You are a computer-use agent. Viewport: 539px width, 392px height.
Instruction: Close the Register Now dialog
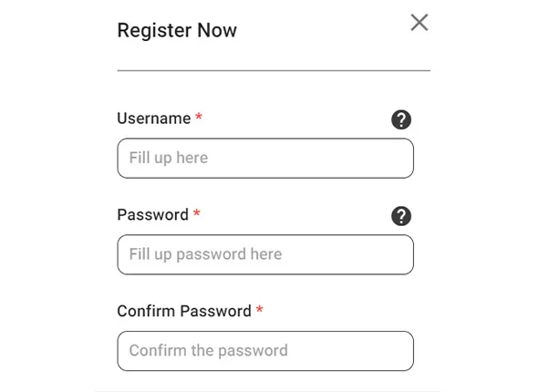coord(419,23)
